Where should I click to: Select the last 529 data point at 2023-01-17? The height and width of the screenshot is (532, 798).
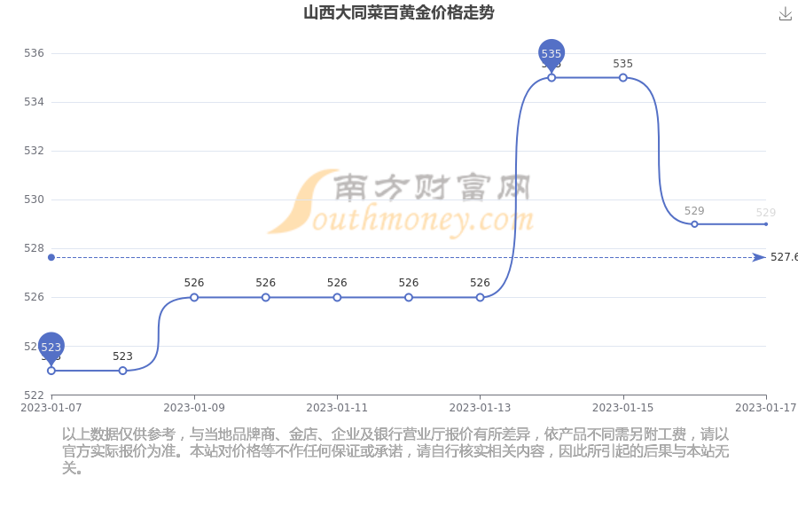click(766, 224)
